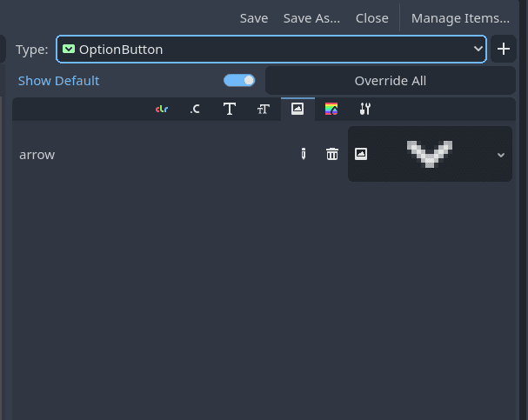528x420 pixels.
Task: Rename the arrow item with the pencil icon
Action: (304, 154)
